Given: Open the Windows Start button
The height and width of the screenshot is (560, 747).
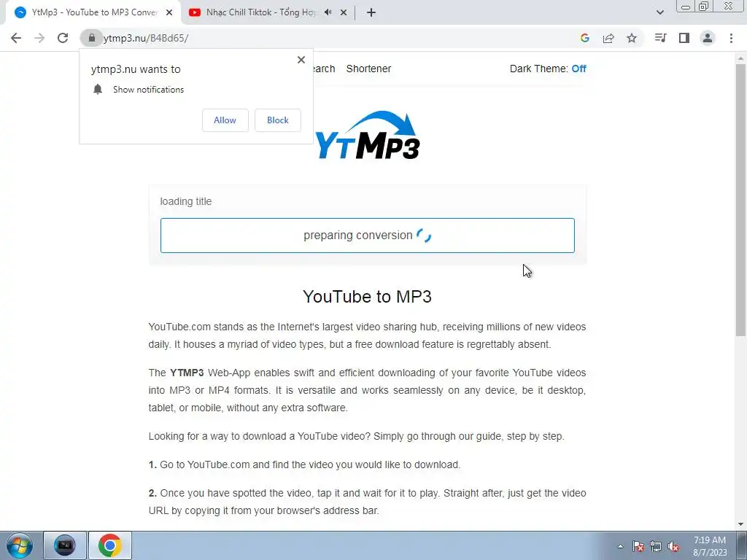Looking at the screenshot, I should point(20,545).
